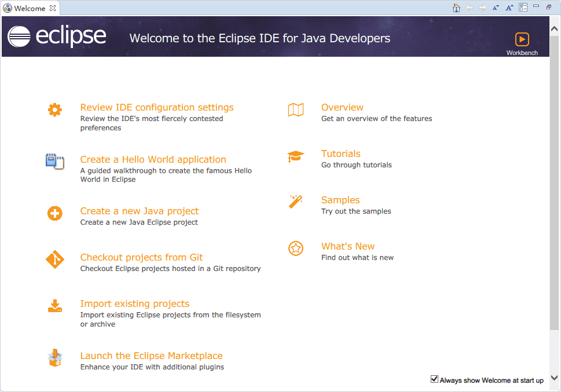
Task: Click the gear icon for IDE configuration
Action: click(54, 109)
